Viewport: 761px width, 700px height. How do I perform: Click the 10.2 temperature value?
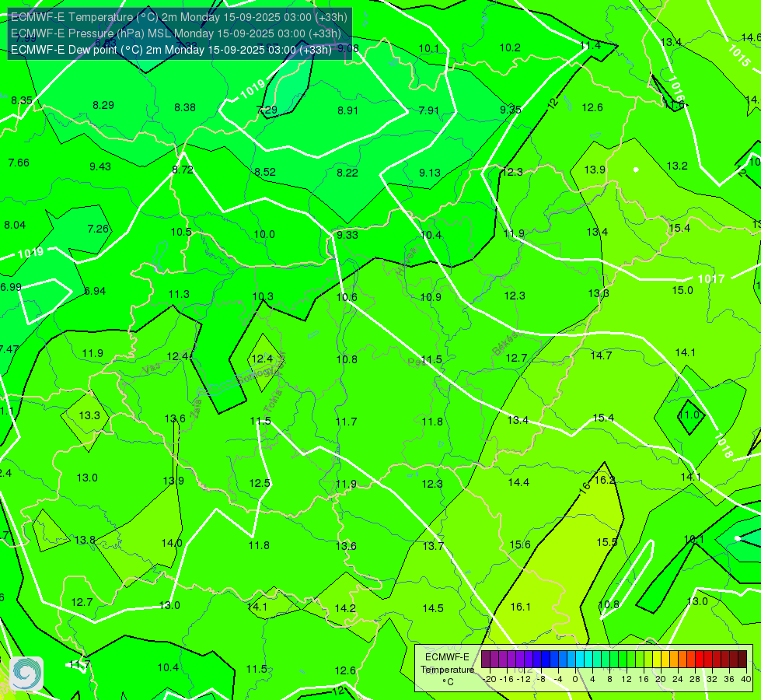point(510,47)
